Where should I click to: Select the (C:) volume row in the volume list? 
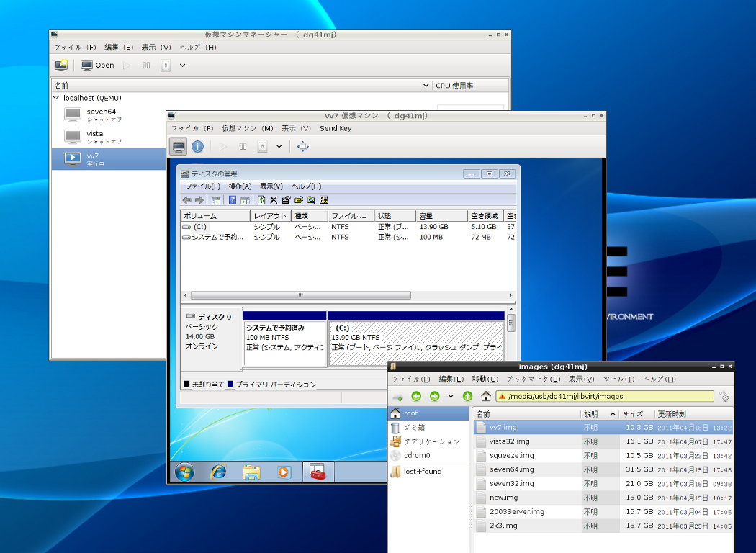(x=348, y=227)
